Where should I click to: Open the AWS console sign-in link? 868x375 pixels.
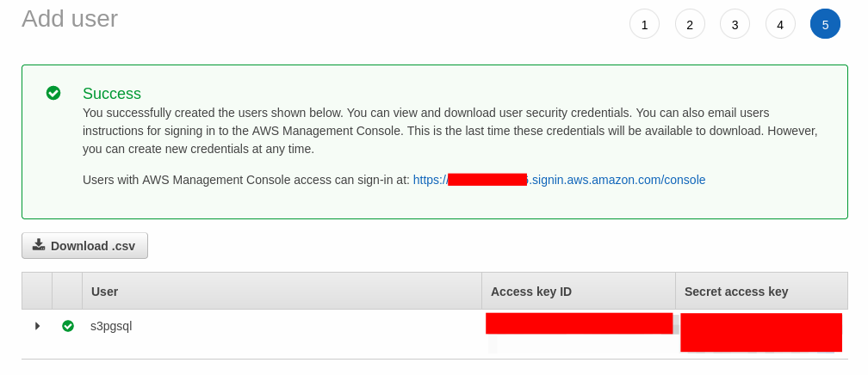coord(559,180)
